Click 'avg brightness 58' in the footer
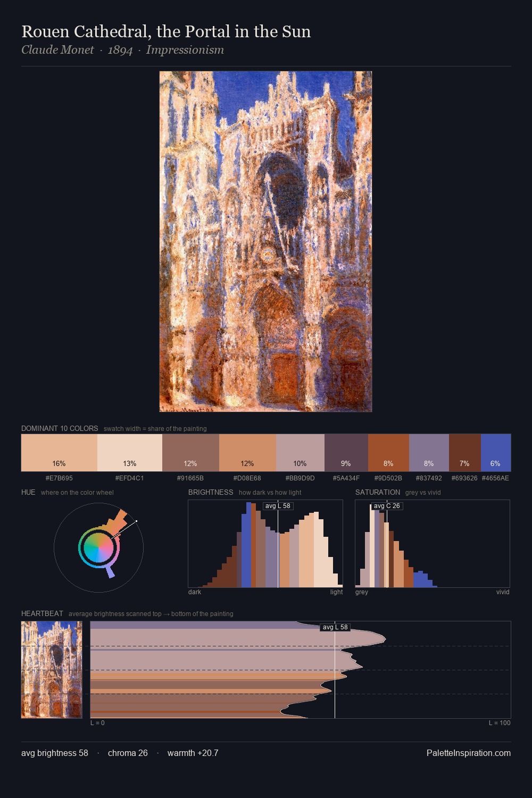532x798 pixels. 55,753
